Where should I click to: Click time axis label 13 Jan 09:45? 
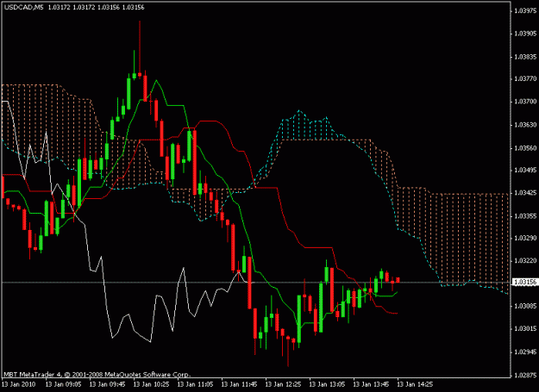pyautogui.click(x=107, y=384)
